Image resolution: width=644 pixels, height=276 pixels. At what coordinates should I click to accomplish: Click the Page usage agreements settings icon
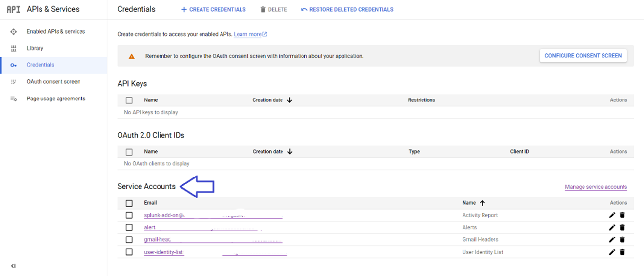[x=13, y=99]
